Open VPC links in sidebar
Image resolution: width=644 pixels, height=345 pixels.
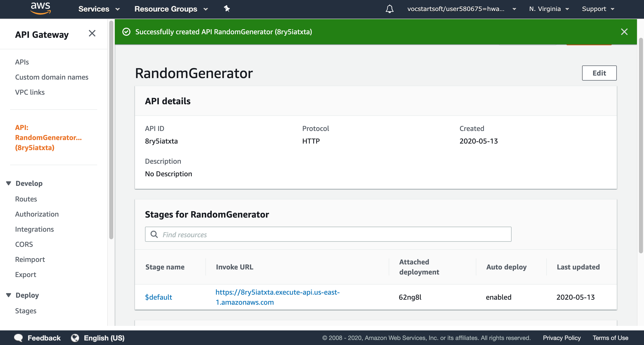point(30,92)
